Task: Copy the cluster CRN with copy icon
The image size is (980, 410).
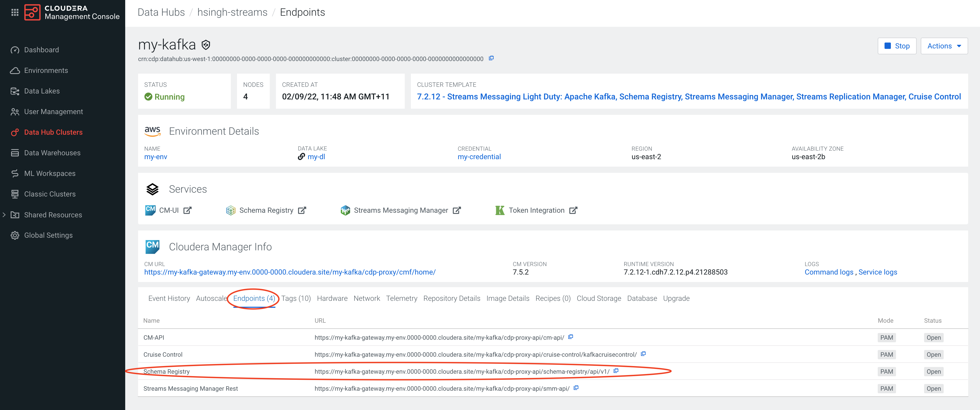Action: coord(491,58)
